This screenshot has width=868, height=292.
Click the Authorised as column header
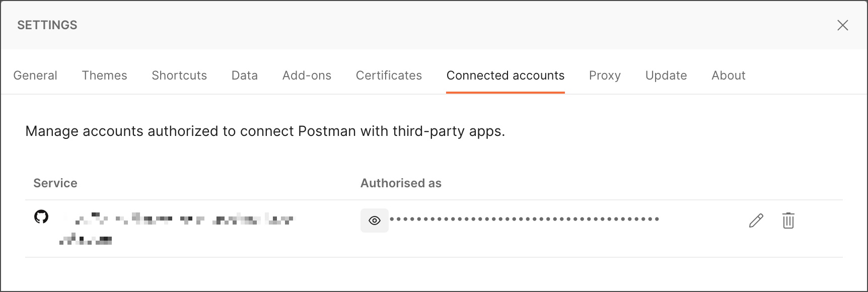click(401, 183)
